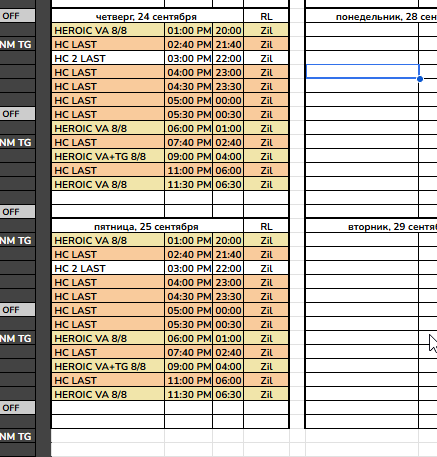Select the 05:00 PM cell under пятница
This screenshot has width=437, height=457.
189,310
